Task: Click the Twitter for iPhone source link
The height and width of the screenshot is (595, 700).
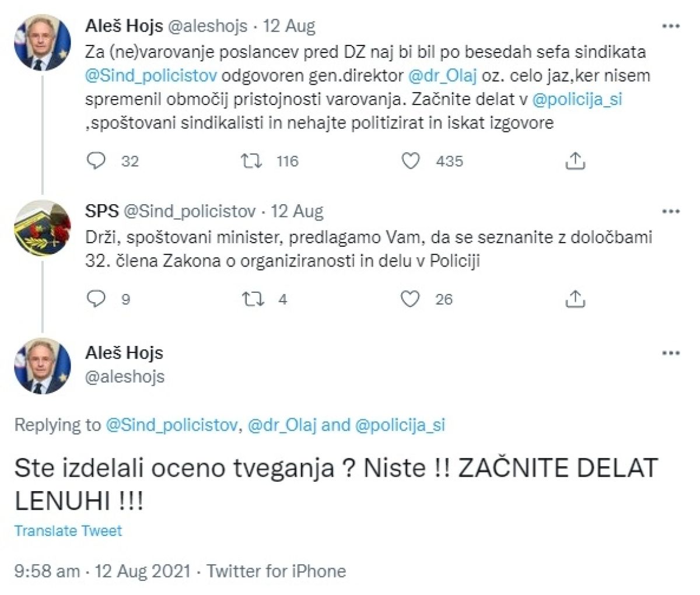Action: click(276, 570)
